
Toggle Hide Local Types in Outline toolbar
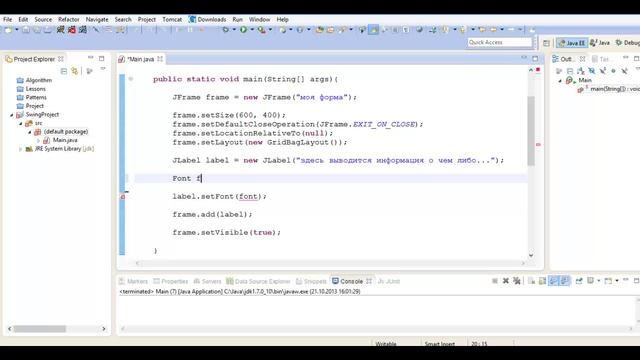pos(624,71)
